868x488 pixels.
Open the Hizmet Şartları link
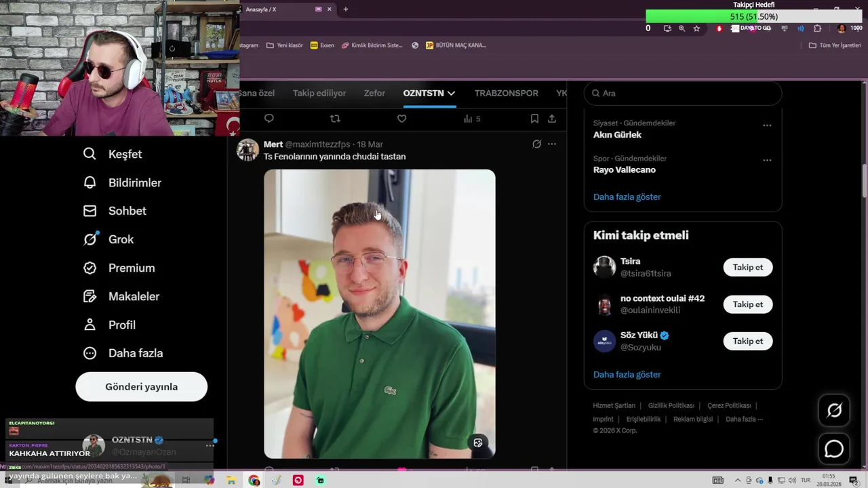click(x=614, y=405)
